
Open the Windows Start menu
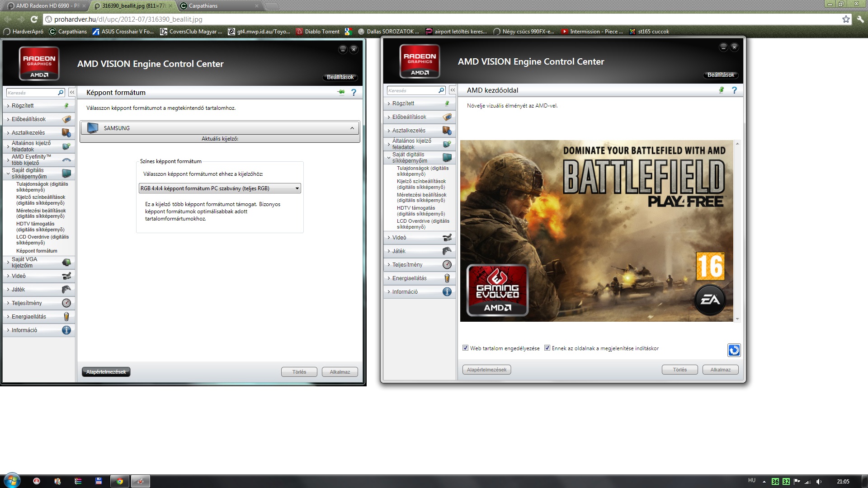coord(11,481)
